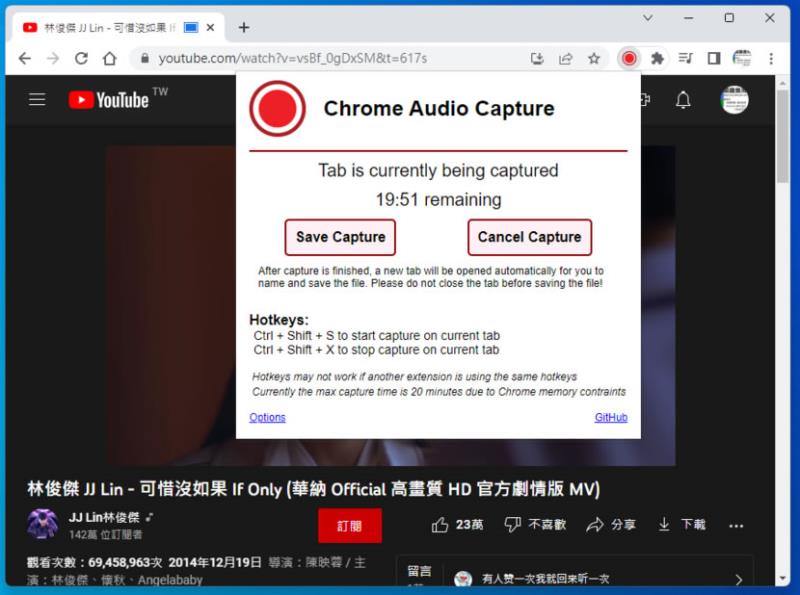The width and height of the screenshot is (800, 595).
Task: Open the Chrome three-dot menu
Action: pyautogui.click(x=771, y=58)
